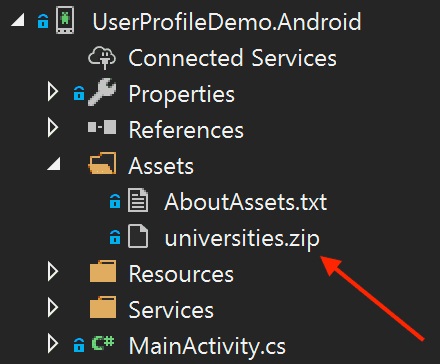Click the Android project phone icon
This screenshot has height=364, width=440.
click(x=65, y=21)
